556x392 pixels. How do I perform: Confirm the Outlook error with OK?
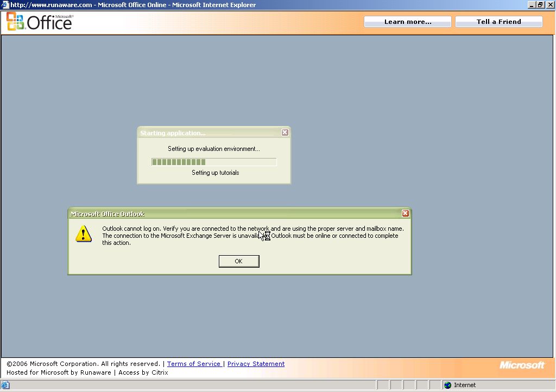coord(238,261)
